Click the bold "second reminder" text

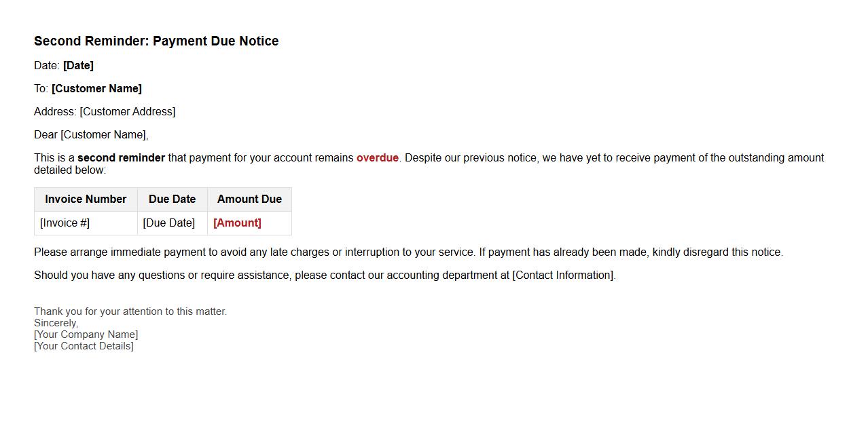[121, 158]
